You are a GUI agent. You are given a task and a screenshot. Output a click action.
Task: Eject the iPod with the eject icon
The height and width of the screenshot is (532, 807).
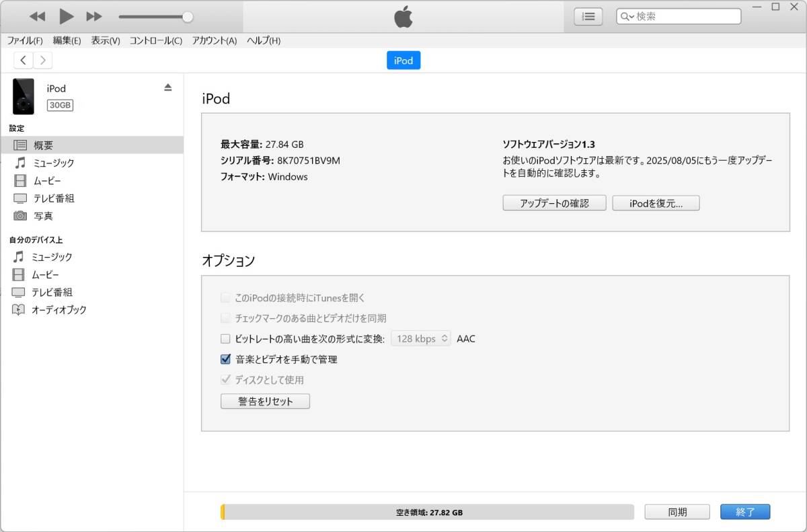(168, 87)
